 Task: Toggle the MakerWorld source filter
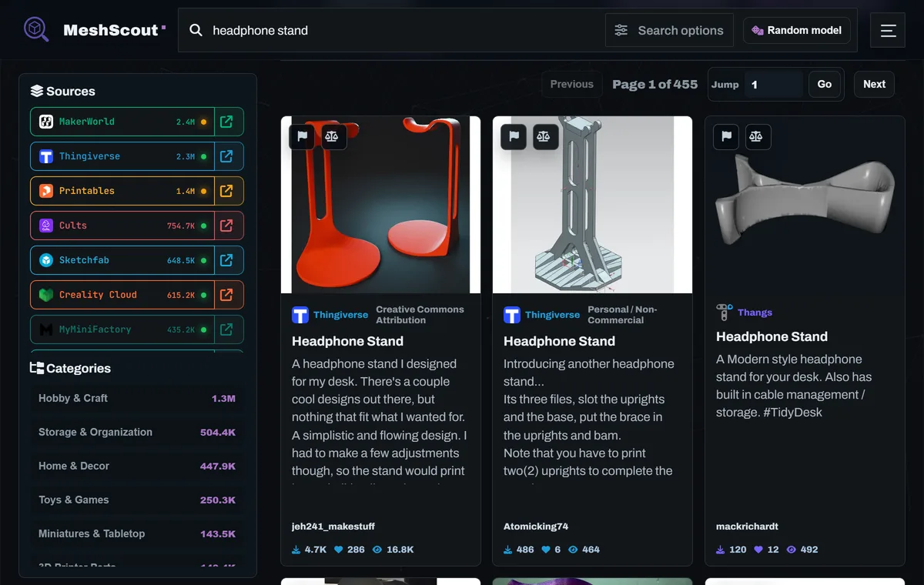point(122,122)
